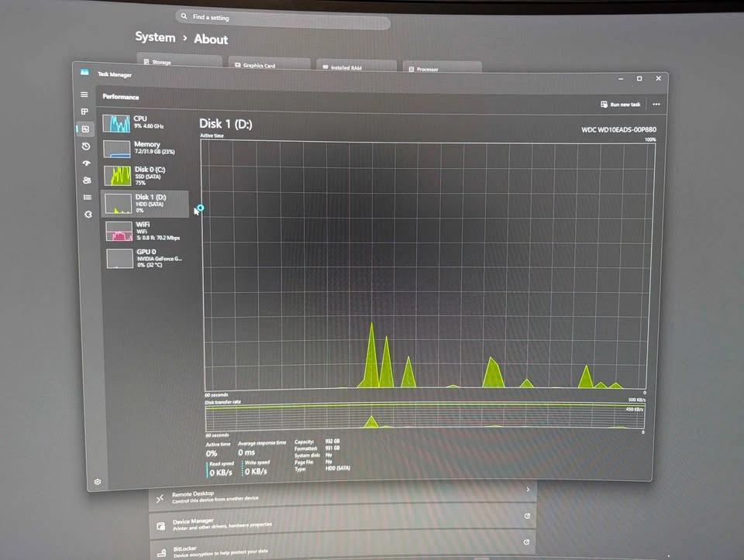Click BitLocker external link icon

point(526,542)
